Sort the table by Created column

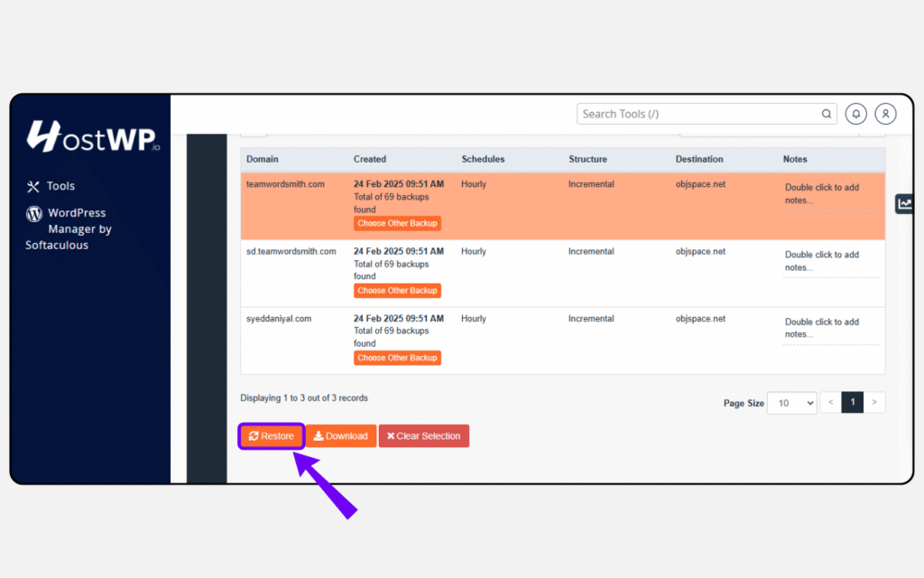tap(370, 159)
